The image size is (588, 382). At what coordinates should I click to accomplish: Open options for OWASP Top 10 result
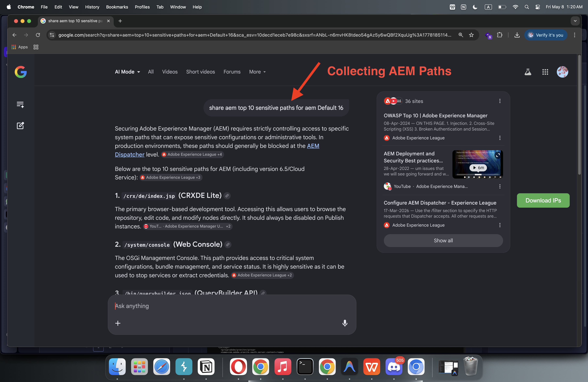[x=500, y=138]
